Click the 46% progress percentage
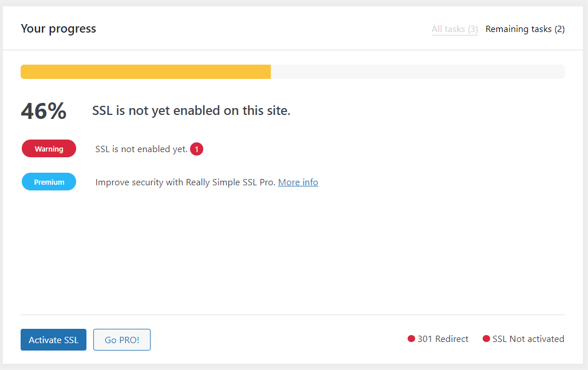 43,112
